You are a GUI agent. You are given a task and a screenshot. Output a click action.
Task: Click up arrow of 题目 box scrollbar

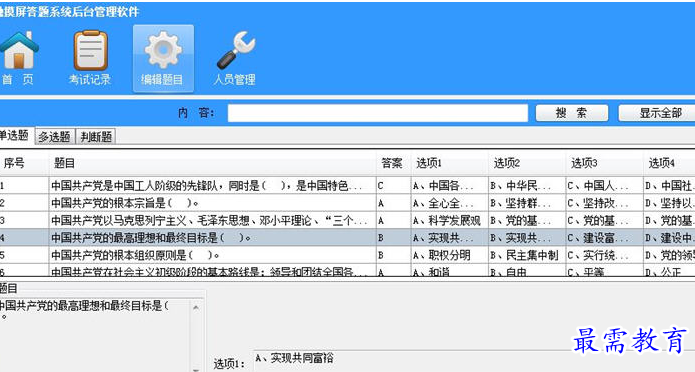click(x=196, y=307)
